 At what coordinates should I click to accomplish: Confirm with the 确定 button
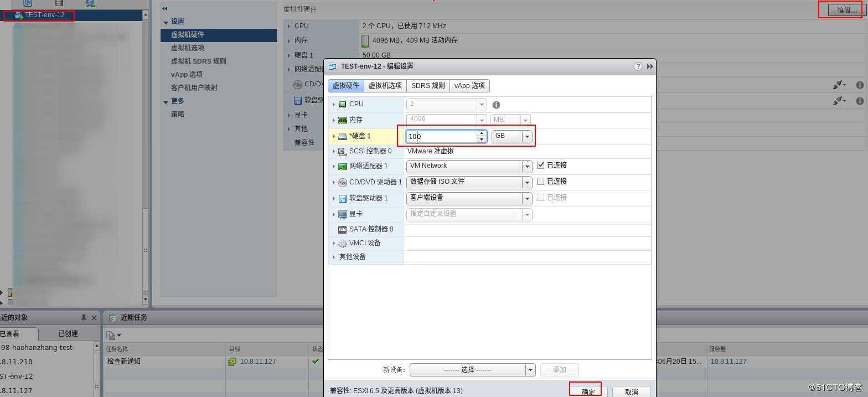[588, 391]
